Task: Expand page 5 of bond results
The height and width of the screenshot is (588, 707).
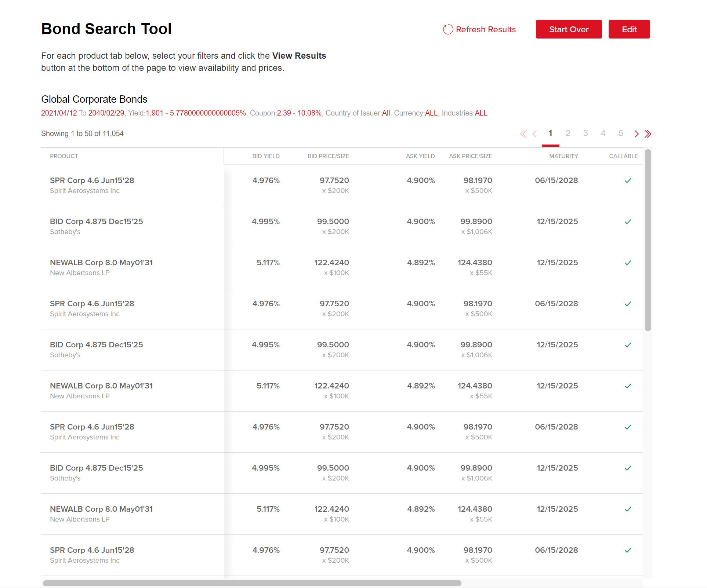Action: click(x=621, y=133)
